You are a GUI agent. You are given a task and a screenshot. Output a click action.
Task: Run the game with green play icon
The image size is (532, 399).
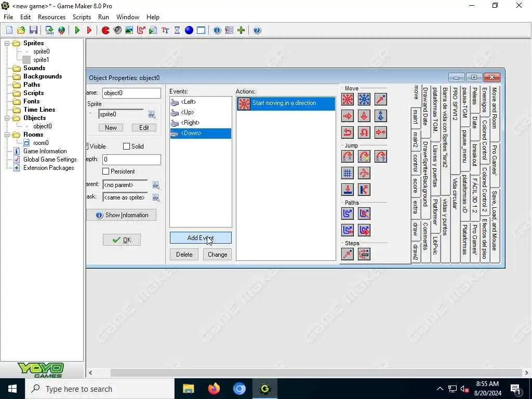(x=77, y=30)
